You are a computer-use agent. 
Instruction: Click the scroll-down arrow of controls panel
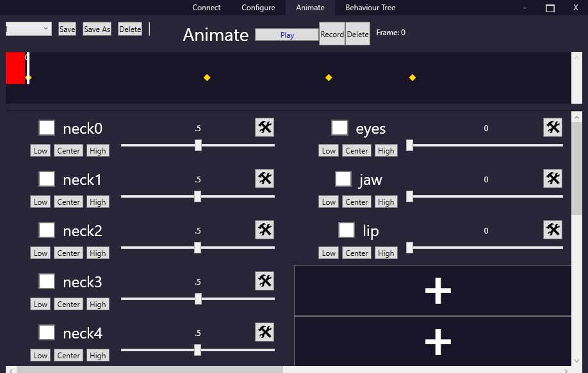[x=576, y=361]
